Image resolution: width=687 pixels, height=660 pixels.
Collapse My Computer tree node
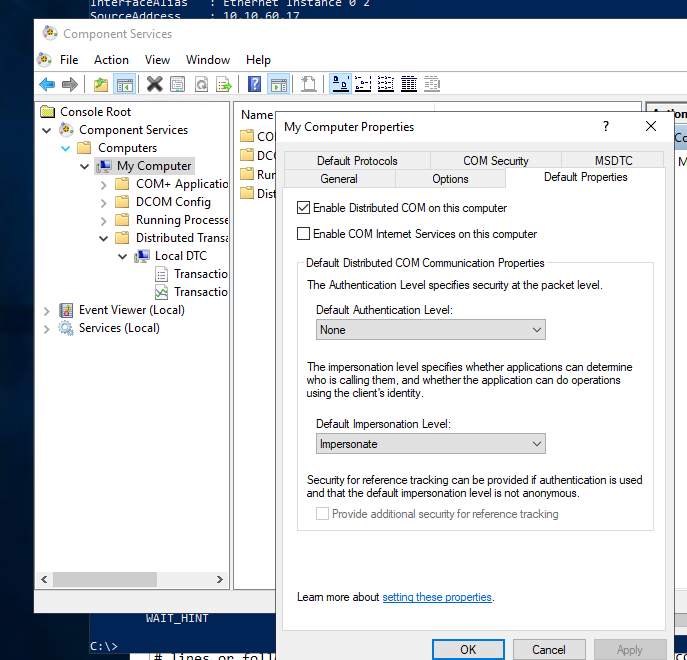point(85,166)
